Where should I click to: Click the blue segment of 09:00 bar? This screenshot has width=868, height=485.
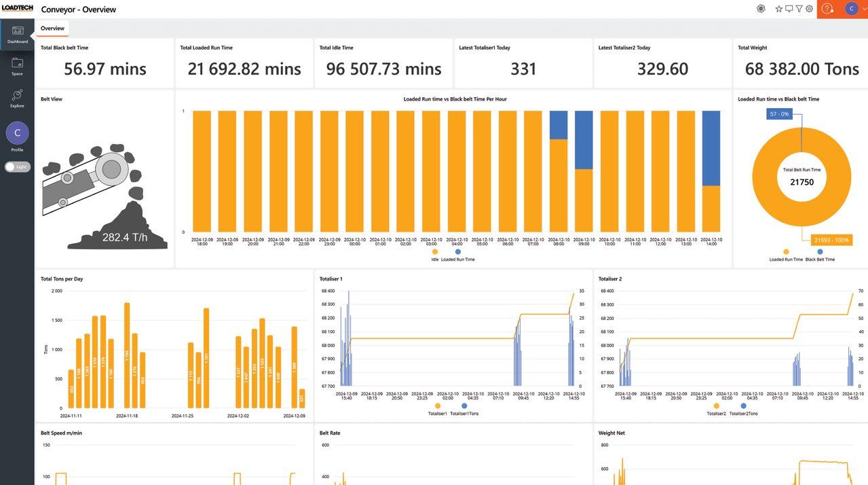point(584,140)
